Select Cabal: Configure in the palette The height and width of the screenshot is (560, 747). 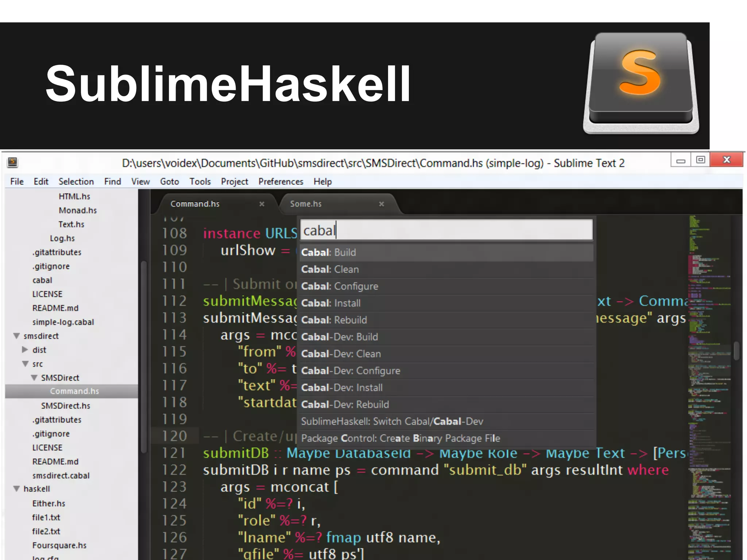[x=446, y=286]
